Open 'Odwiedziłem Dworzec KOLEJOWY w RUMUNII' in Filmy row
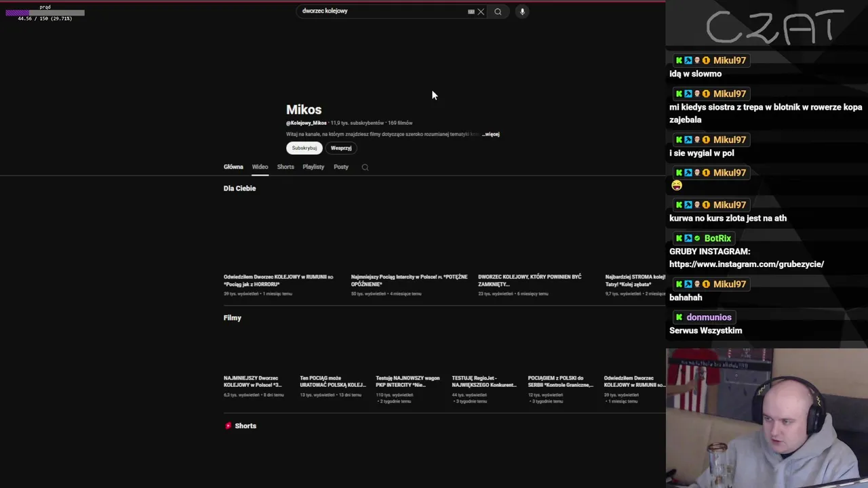868x488 pixels. tap(635, 382)
